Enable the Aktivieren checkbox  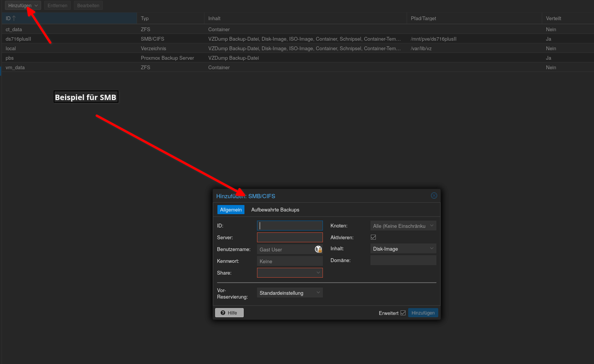[373, 237]
